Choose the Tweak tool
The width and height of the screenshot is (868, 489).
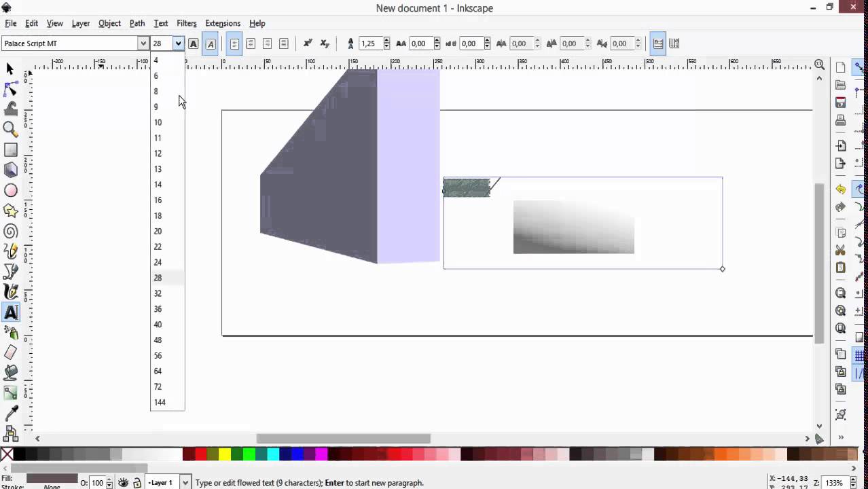pos(10,109)
